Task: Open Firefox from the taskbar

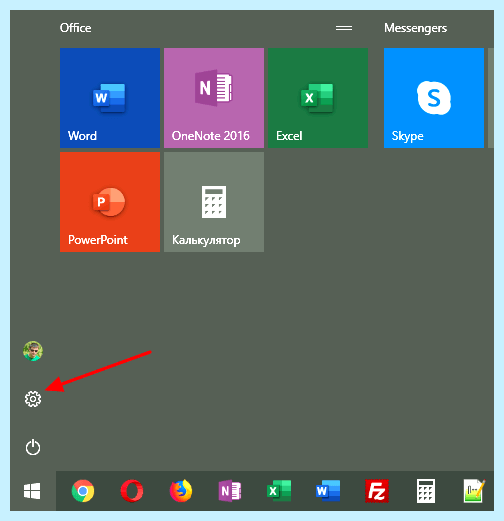Action: click(x=181, y=491)
